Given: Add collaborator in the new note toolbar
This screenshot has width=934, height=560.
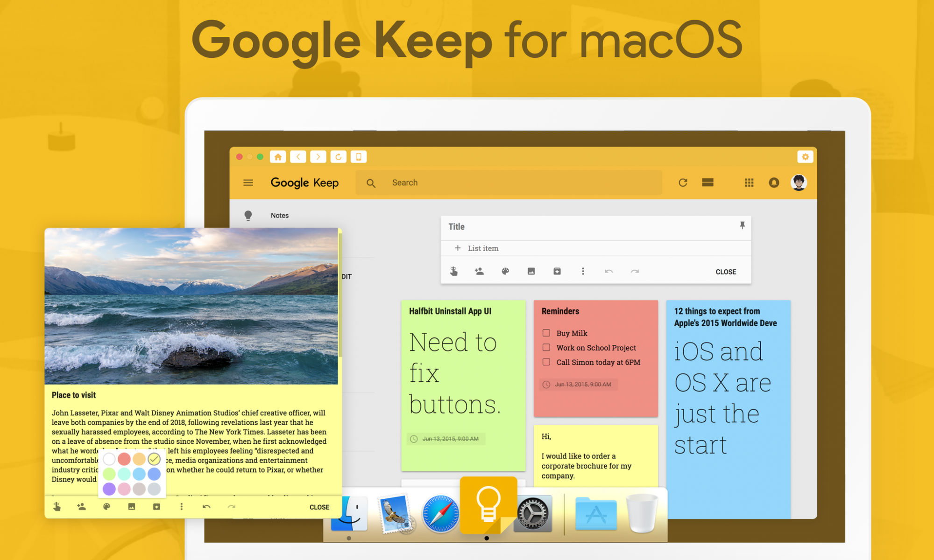Looking at the screenshot, I should (479, 271).
